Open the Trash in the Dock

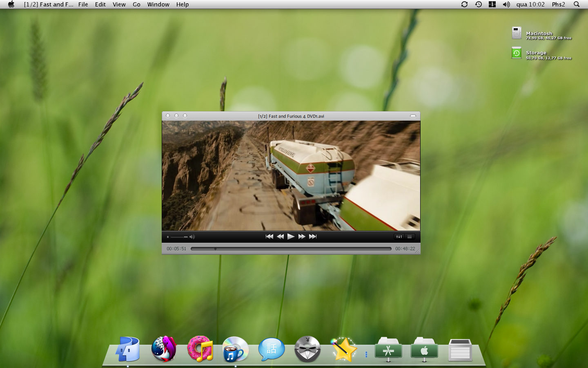(460, 350)
